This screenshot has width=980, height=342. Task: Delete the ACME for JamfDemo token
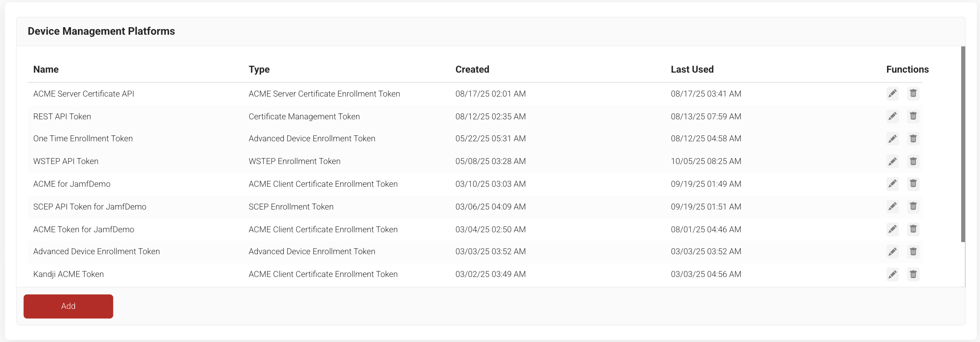(913, 184)
